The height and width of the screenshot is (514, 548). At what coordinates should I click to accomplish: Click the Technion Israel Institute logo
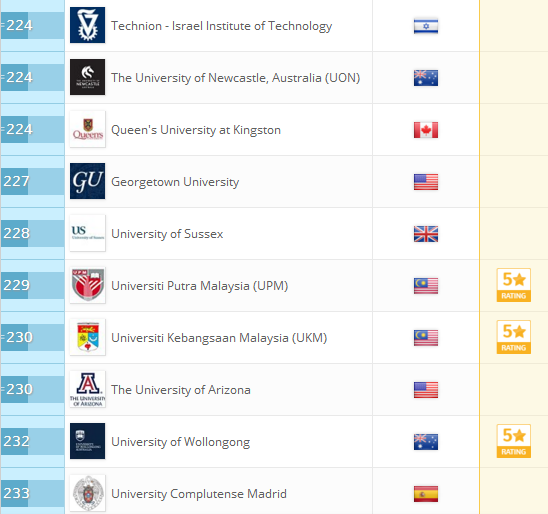tap(87, 25)
